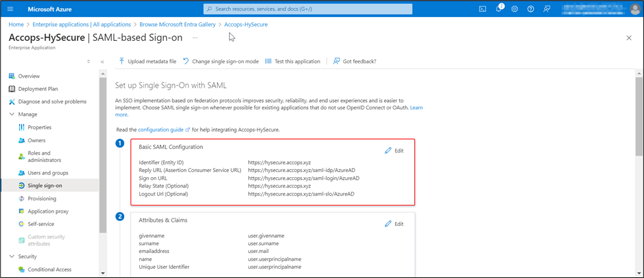Open the Cloud Shell icon in header
Viewport: 644px width, 278px height.
click(x=482, y=9)
